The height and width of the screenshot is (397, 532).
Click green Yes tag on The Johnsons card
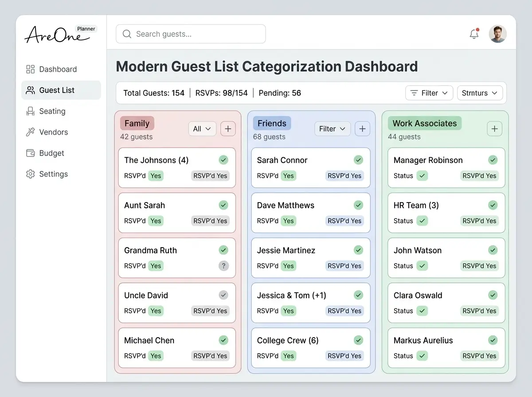pos(156,176)
